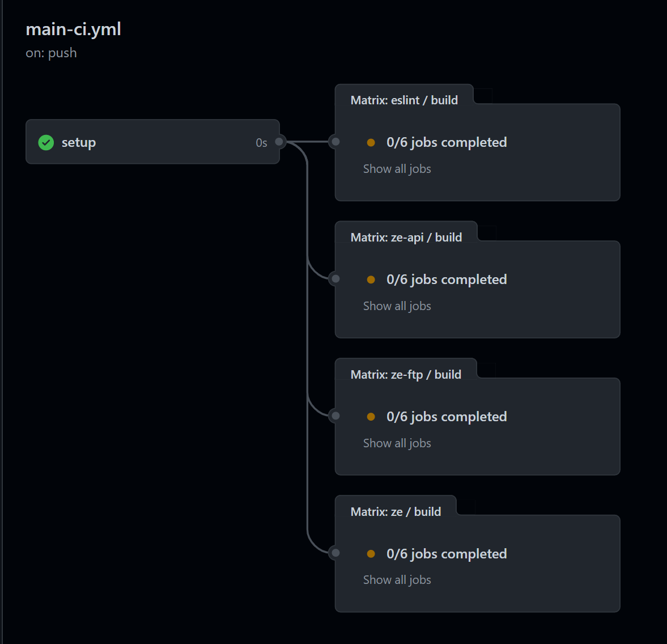
Task: Click the ze-ftp matrix input connector dot
Action: [335, 416]
